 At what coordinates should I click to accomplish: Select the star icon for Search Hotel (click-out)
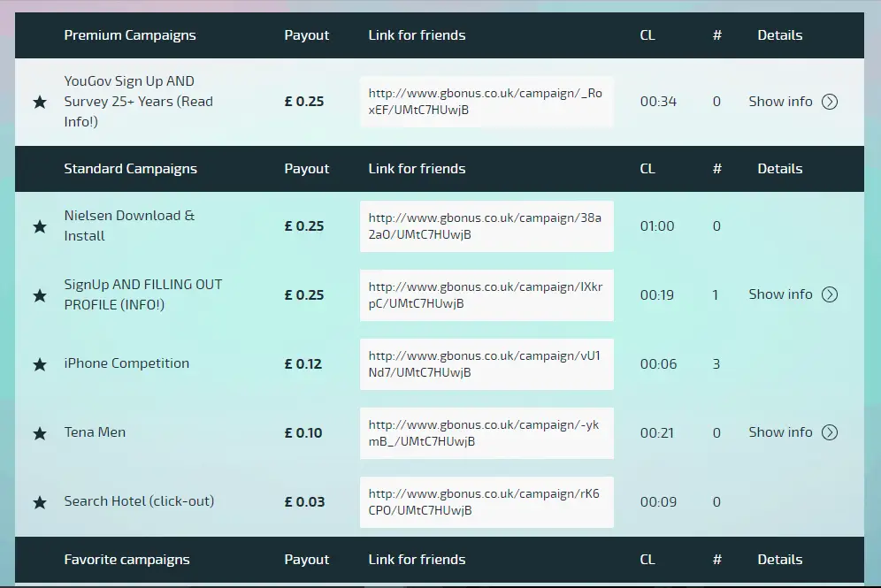39,501
